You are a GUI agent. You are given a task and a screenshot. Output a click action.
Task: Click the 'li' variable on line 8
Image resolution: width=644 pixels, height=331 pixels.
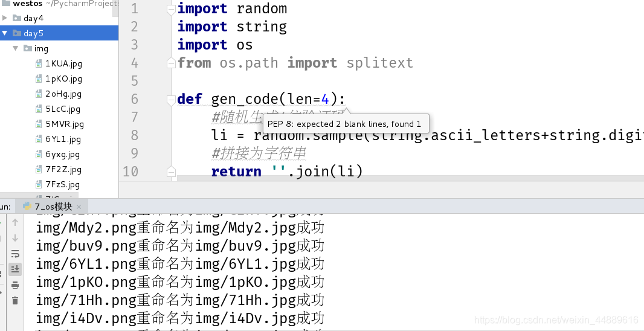pyautogui.click(x=219, y=135)
